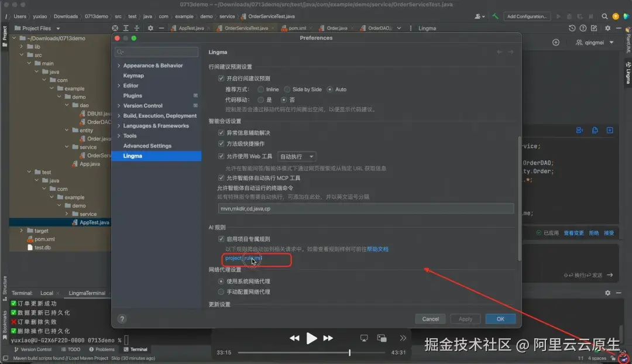Click the Preferences help question-mark button
This screenshot has width=632, height=364.
(122, 319)
